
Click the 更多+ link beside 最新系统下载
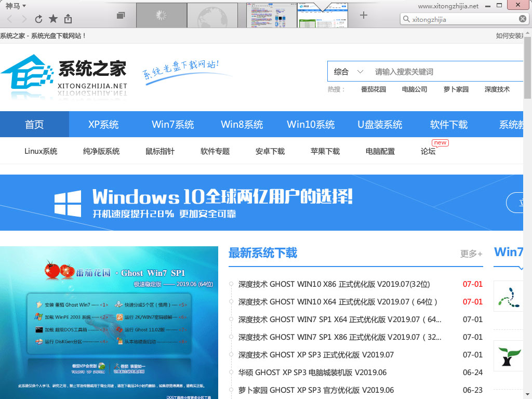471,254
